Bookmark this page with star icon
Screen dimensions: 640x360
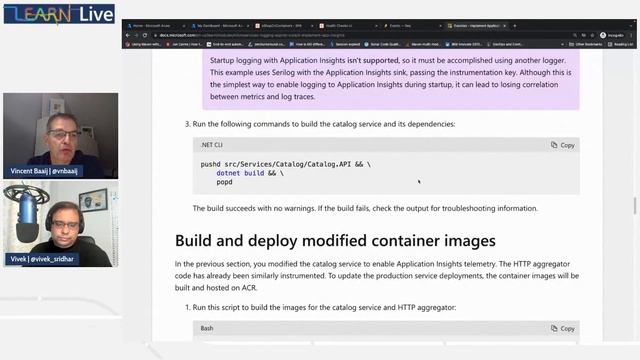tap(592, 36)
